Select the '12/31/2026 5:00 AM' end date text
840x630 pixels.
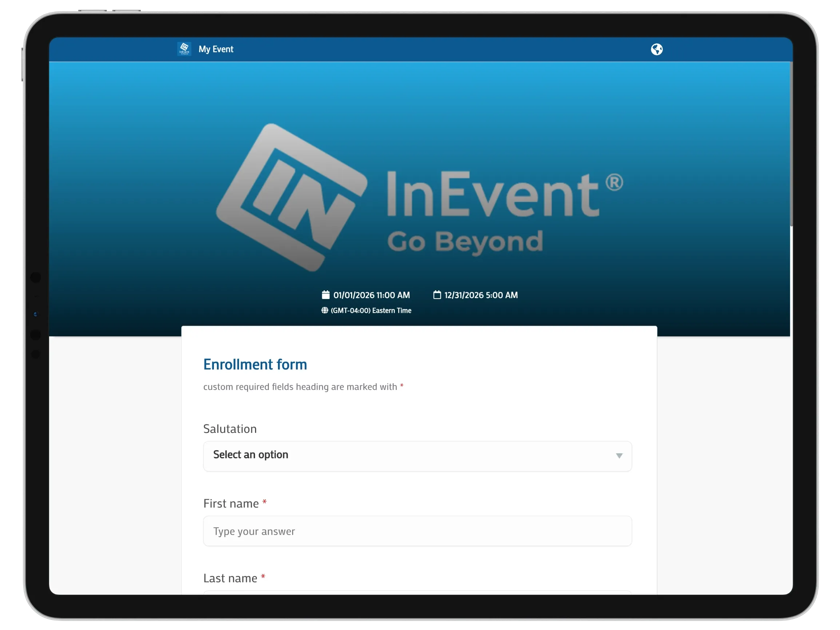(x=481, y=295)
